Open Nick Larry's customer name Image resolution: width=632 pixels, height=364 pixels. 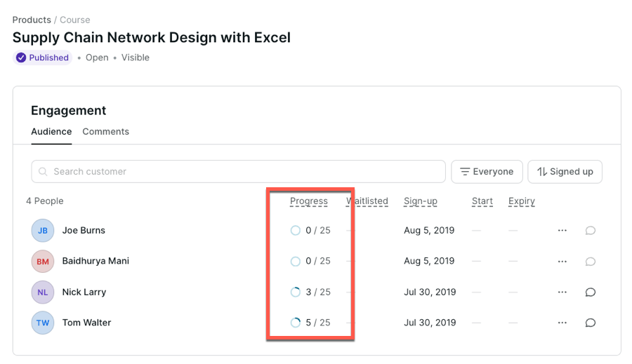84,292
